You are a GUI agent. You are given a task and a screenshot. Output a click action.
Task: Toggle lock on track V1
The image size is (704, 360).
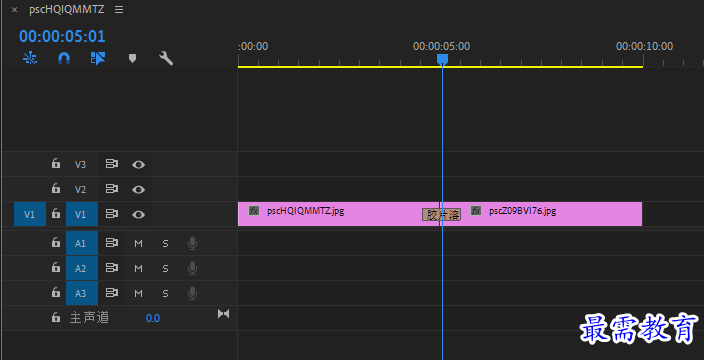56,214
